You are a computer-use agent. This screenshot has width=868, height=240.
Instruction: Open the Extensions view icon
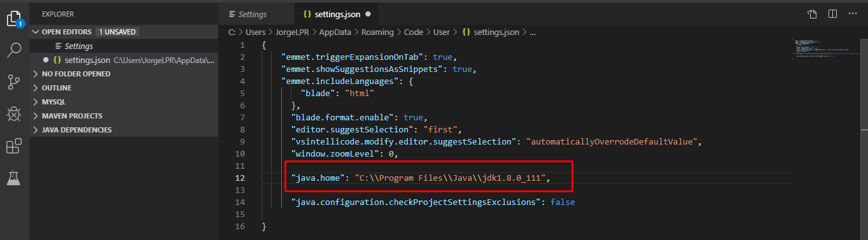coord(14,146)
